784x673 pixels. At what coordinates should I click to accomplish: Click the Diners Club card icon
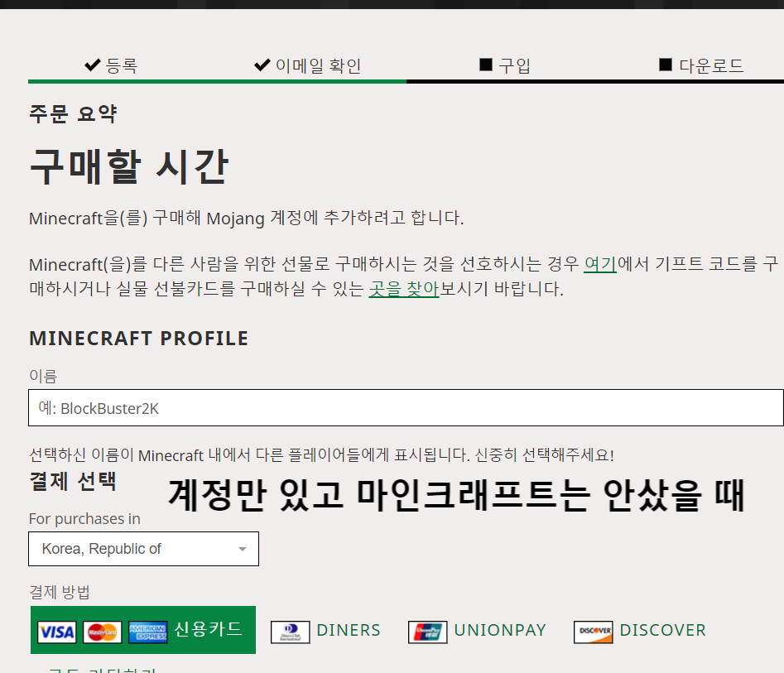point(291,632)
